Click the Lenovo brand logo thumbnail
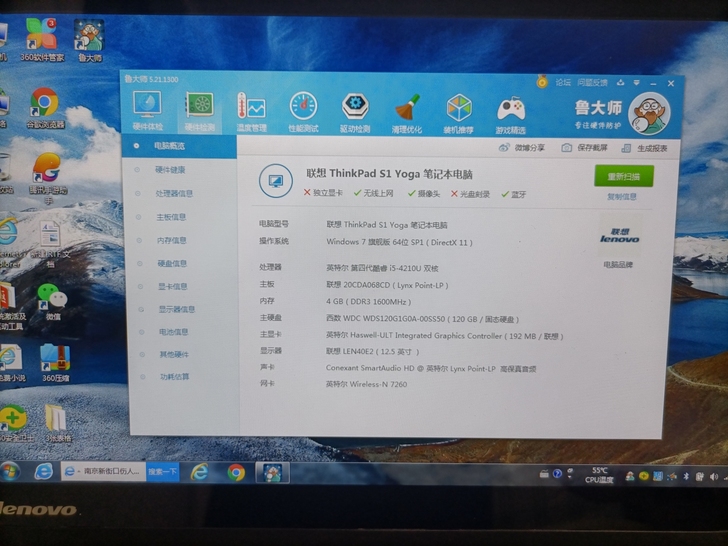 (x=619, y=235)
